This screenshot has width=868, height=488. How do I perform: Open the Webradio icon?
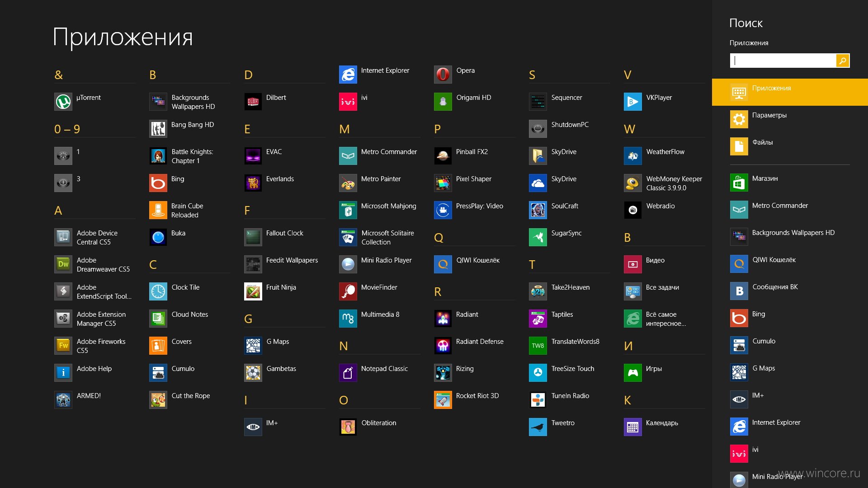click(x=633, y=210)
